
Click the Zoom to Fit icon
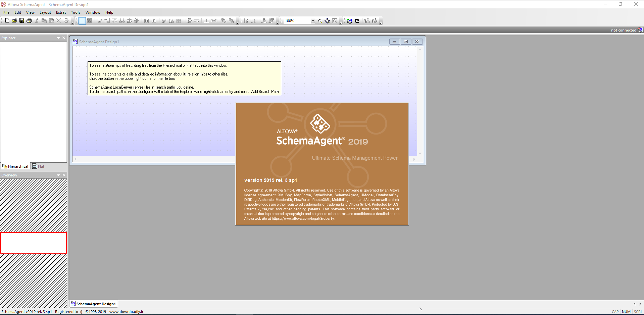[327, 21]
